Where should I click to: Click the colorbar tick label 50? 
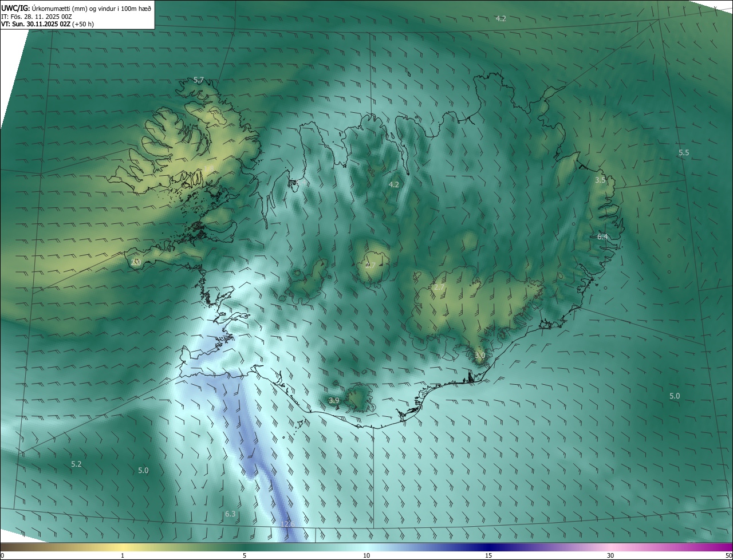(x=728, y=555)
